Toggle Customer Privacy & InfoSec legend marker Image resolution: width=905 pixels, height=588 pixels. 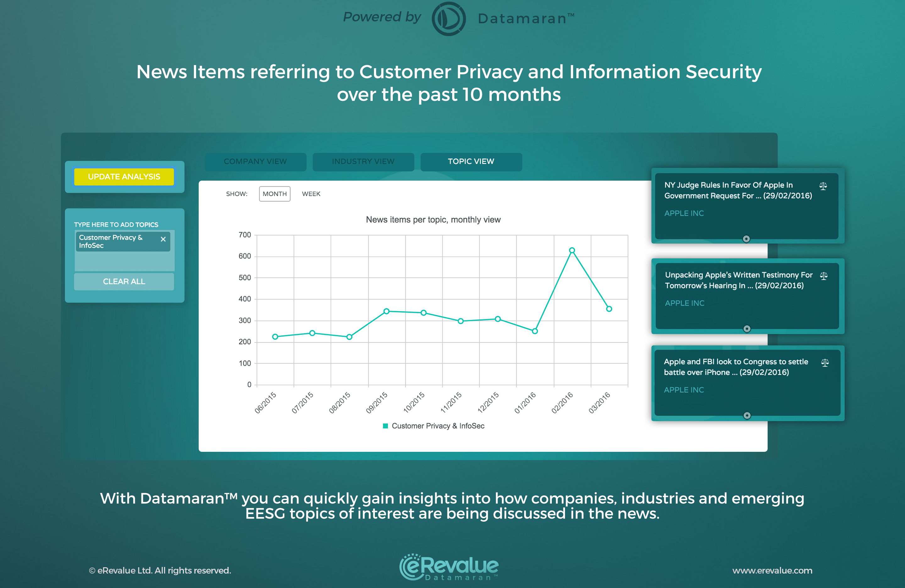[x=385, y=426]
